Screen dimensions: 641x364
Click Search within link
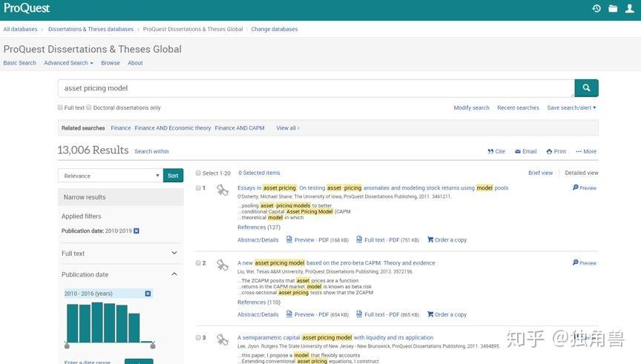(151, 151)
